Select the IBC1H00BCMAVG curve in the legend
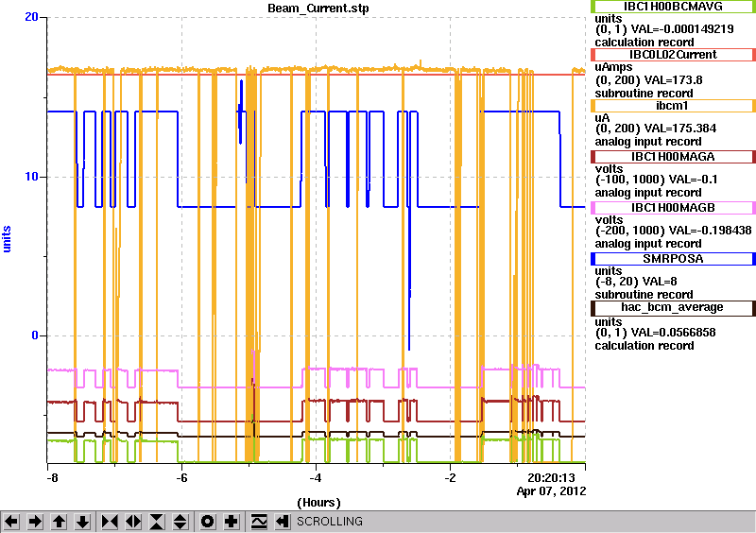 click(673, 7)
